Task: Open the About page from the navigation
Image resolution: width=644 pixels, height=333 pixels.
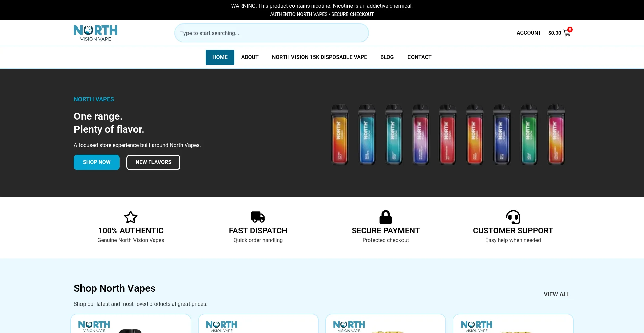Action: (250, 57)
